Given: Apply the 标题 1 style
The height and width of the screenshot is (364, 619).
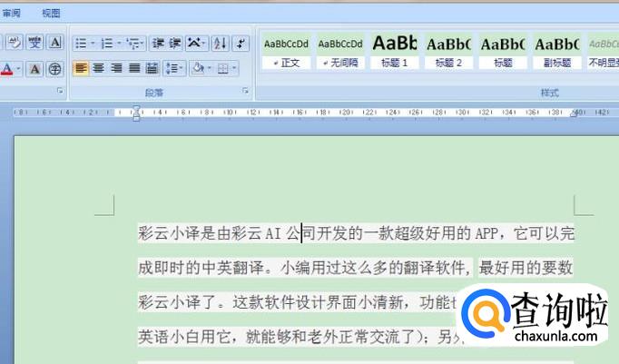Looking at the screenshot, I should point(395,51).
